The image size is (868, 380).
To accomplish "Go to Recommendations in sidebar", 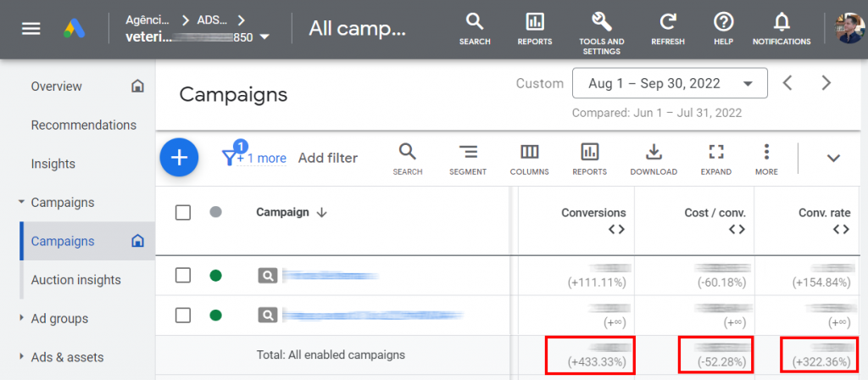I will pos(83,125).
